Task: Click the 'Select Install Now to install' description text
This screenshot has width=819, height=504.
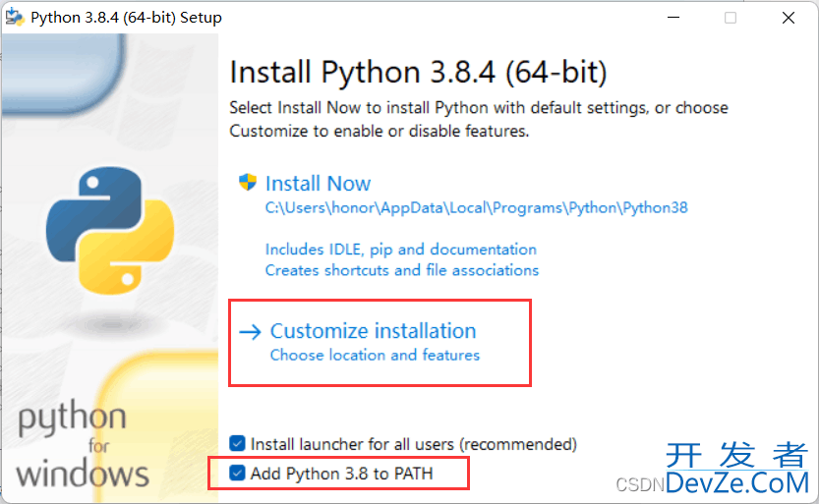Action: (x=479, y=119)
